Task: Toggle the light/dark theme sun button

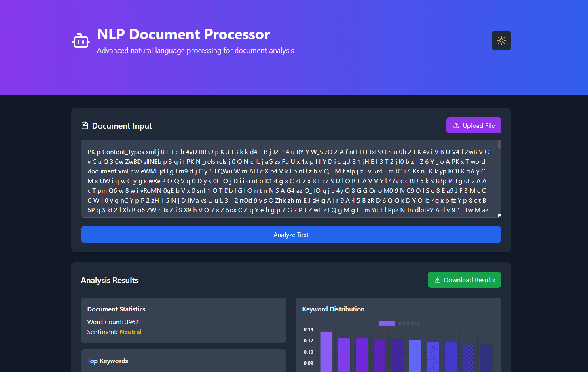Action: point(501,40)
